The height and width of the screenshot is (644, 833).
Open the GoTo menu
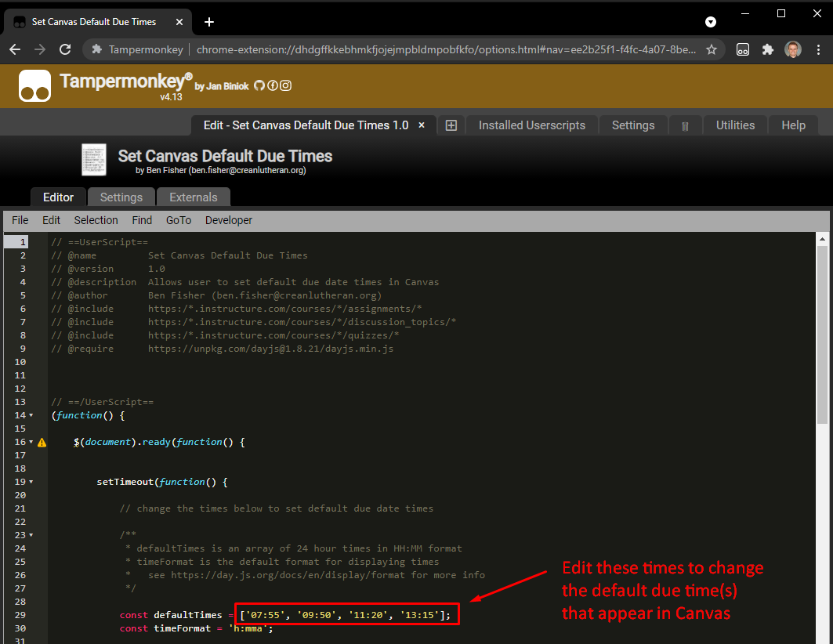179,220
